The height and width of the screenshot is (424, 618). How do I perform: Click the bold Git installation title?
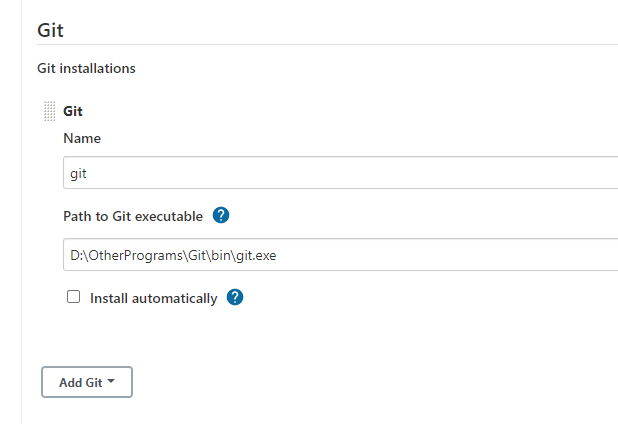[x=73, y=111]
